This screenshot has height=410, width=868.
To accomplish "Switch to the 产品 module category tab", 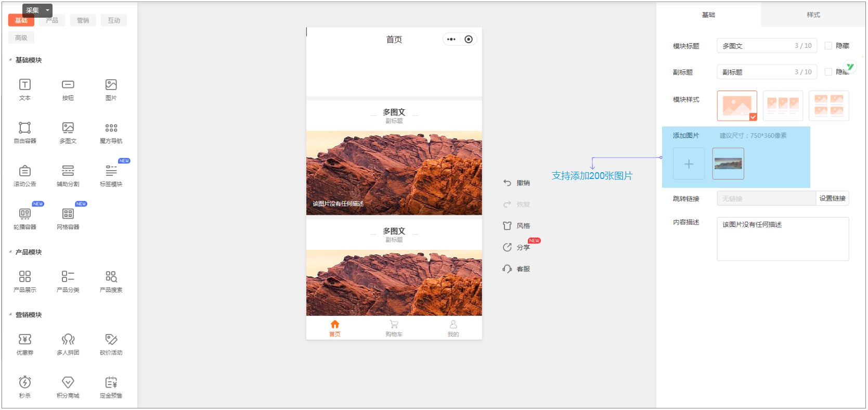I will pyautogui.click(x=52, y=20).
